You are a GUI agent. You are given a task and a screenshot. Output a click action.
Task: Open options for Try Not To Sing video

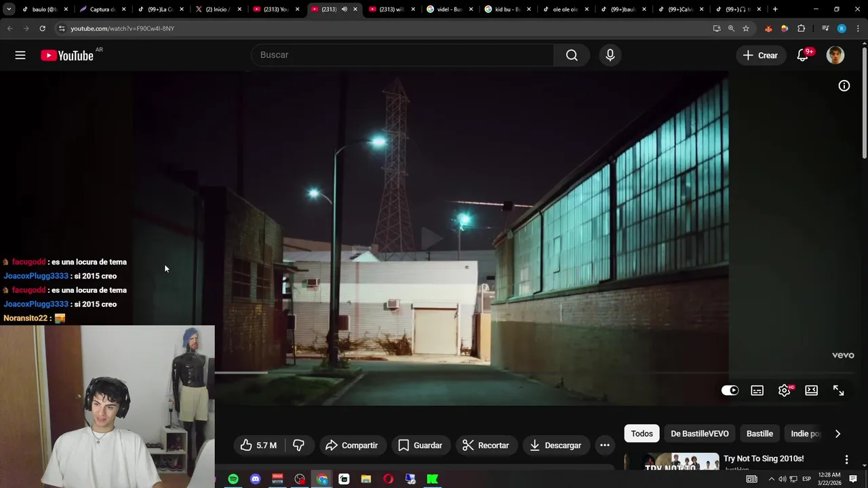(x=846, y=460)
